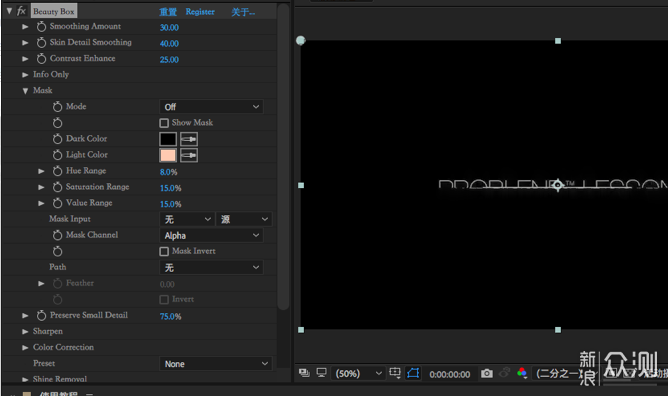Viewport: 668px width, 396px height.
Task: Expand the Contrast Enhance property
Action: coord(25,59)
